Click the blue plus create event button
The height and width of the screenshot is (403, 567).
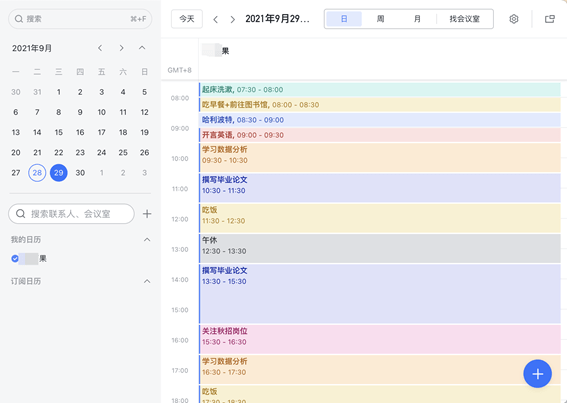click(537, 374)
